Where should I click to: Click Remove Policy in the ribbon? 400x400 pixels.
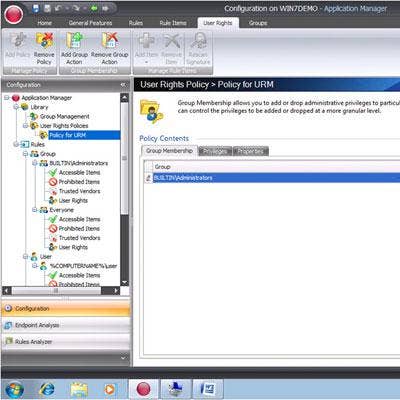tap(44, 49)
